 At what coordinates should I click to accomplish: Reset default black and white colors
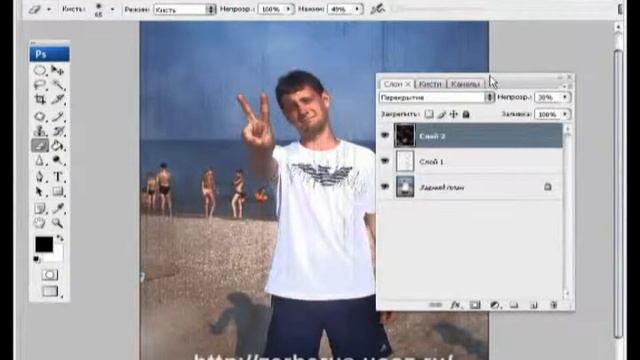(37, 259)
